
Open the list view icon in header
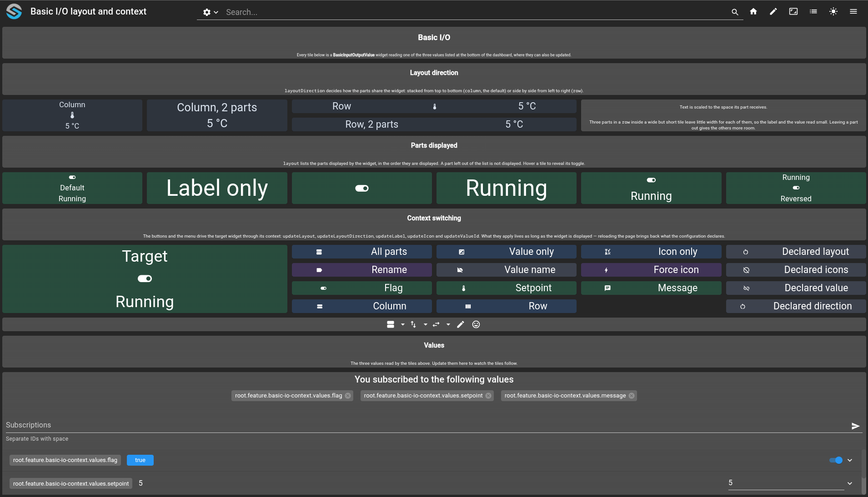tap(813, 12)
